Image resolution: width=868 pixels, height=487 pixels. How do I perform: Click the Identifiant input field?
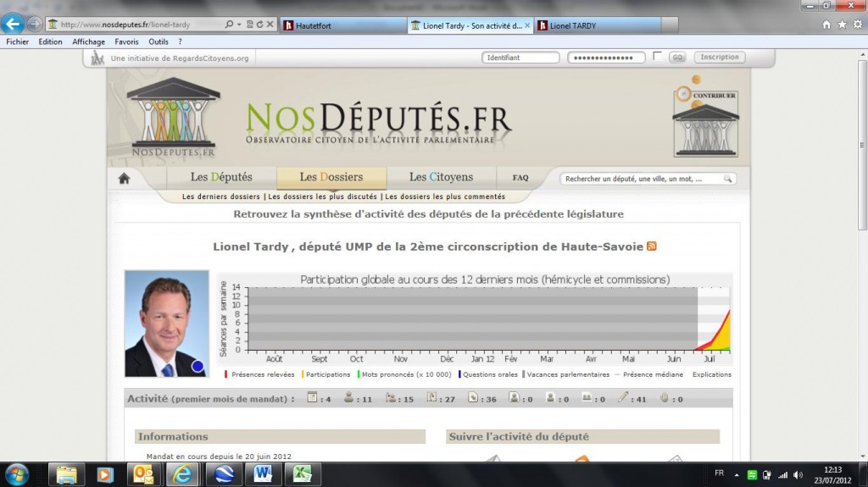(520, 58)
